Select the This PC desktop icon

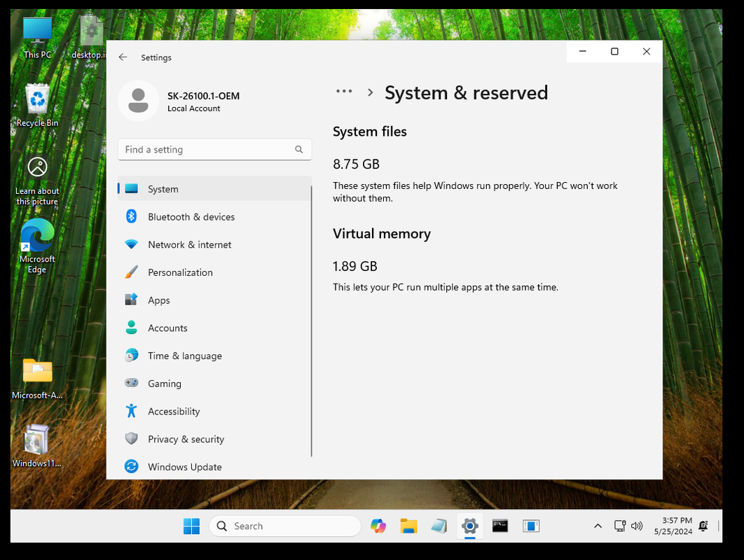tap(38, 38)
